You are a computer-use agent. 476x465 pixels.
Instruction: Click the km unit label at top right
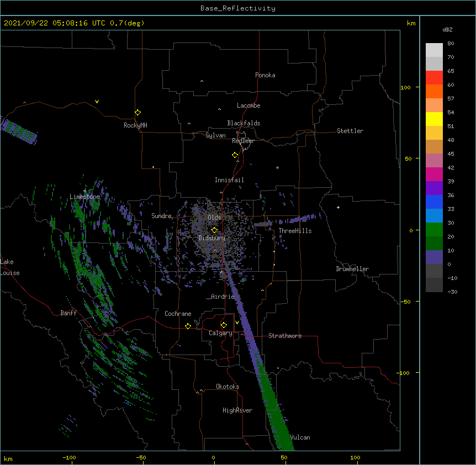pos(411,23)
